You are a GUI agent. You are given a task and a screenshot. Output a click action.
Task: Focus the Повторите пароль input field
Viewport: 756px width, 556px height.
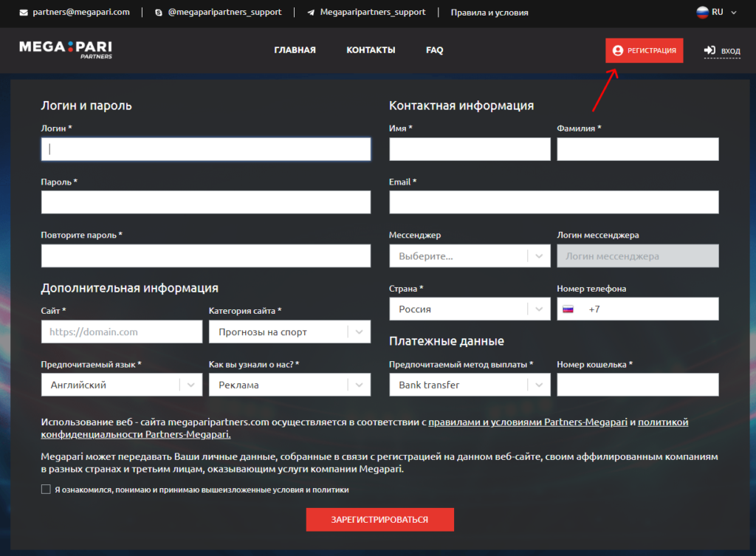[x=206, y=255]
